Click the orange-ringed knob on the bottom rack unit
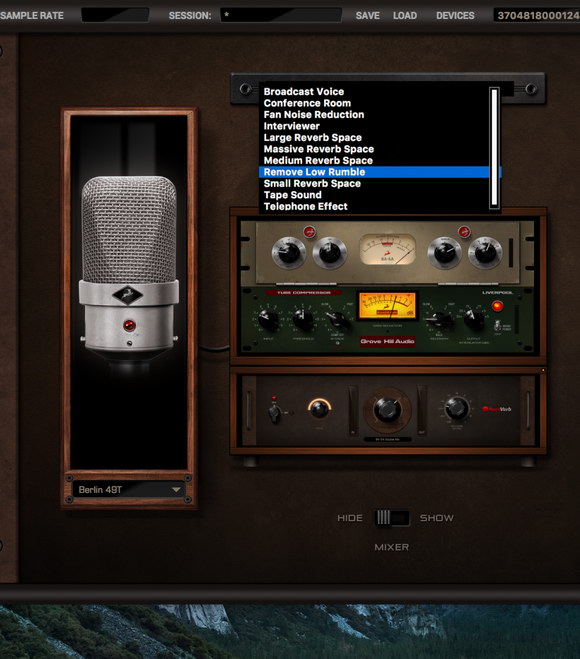The image size is (580, 659). tap(319, 409)
